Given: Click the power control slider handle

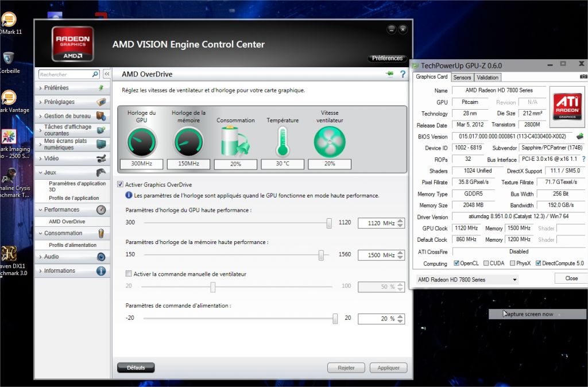Looking at the screenshot, I should click(x=335, y=318).
